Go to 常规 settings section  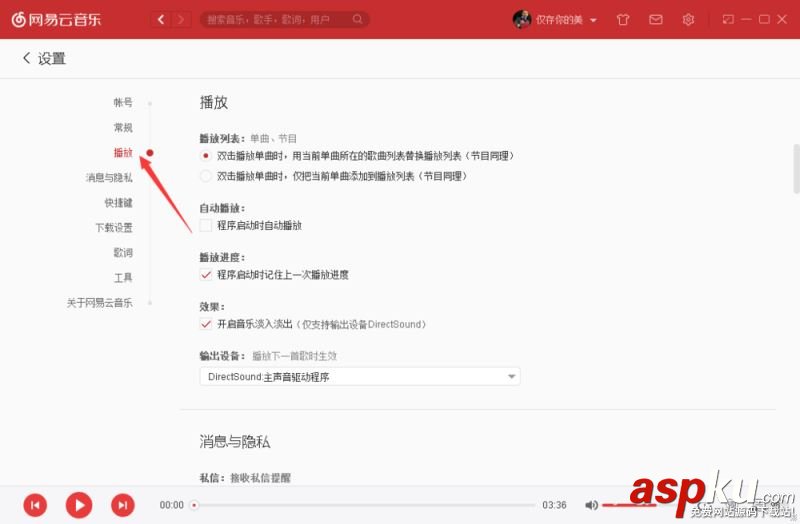(122, 128)
